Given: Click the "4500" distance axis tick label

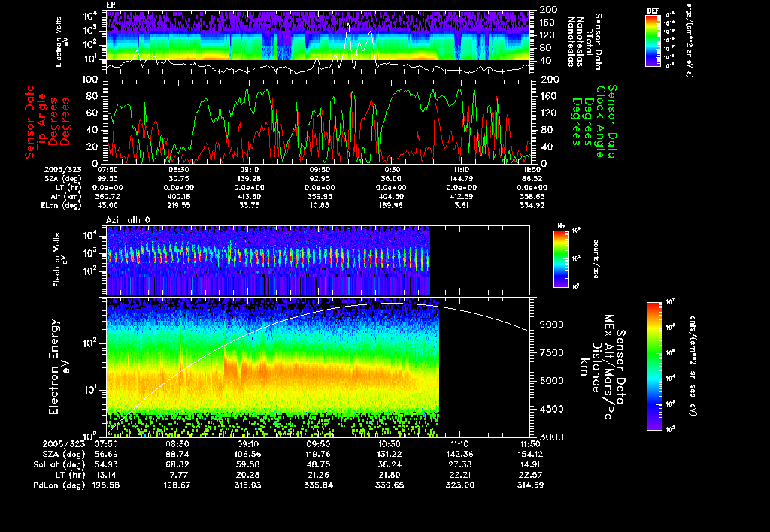Looking at the screenshot, I should point(552,410).
